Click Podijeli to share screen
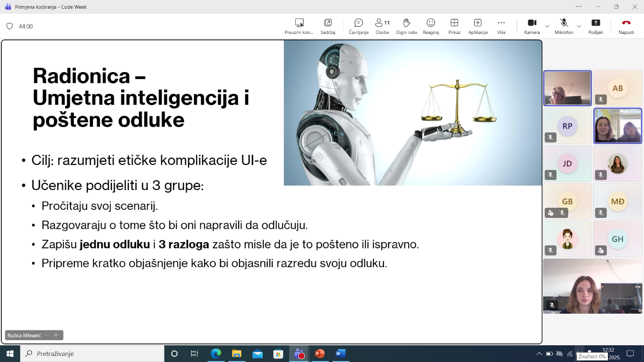 point(595,26)
